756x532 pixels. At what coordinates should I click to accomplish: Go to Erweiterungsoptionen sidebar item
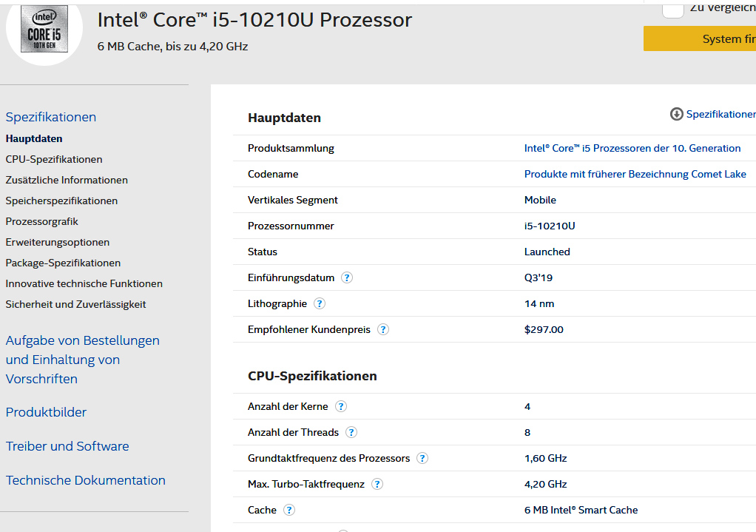click(x=58, y=243)
